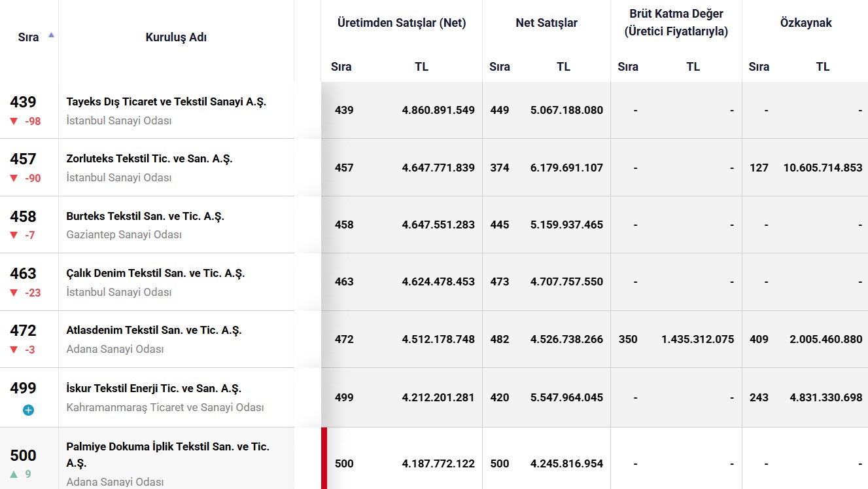Click the sort arrow beside the main Sıra header

click(51, 35)
